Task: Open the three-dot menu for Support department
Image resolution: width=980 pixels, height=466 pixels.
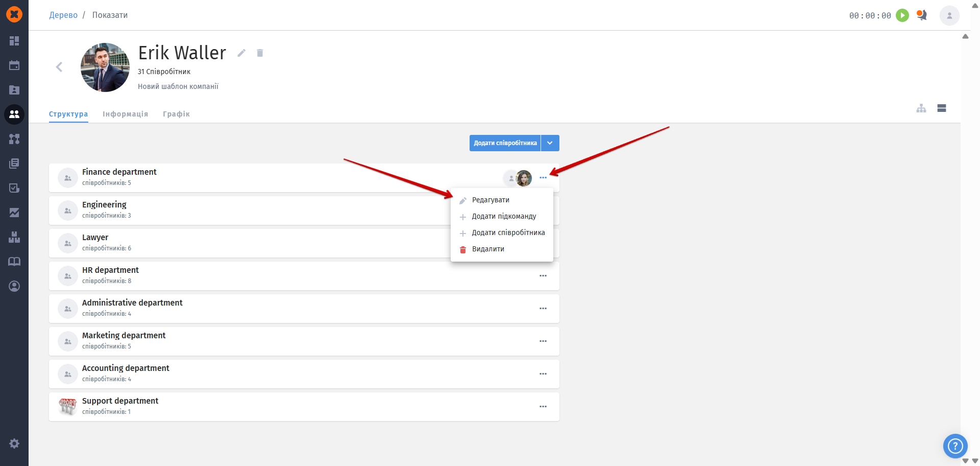Action: [543, 407]
